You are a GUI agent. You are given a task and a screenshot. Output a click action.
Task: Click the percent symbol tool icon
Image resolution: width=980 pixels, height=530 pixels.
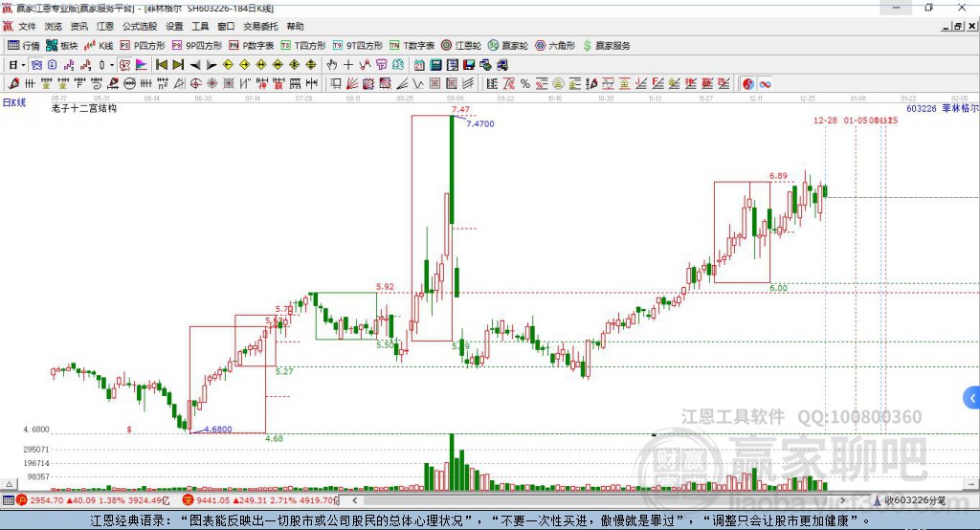coord(525,84)
